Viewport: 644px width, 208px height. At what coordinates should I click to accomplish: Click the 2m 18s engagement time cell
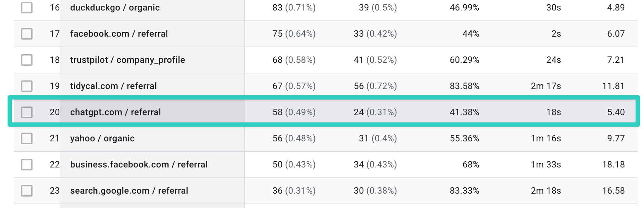546,191
